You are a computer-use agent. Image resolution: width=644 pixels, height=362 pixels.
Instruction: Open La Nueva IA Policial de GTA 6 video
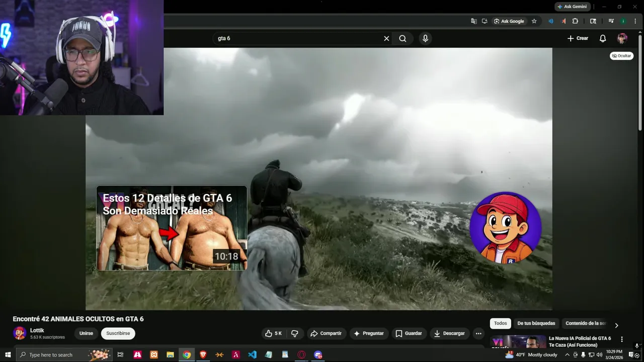click(x=580, y=341)
